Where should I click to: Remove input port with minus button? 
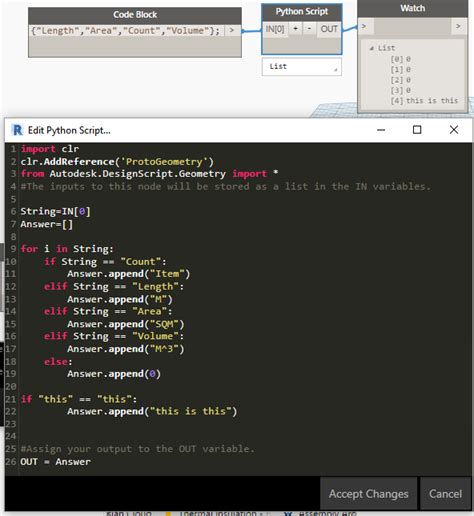(x=309, y=29)
